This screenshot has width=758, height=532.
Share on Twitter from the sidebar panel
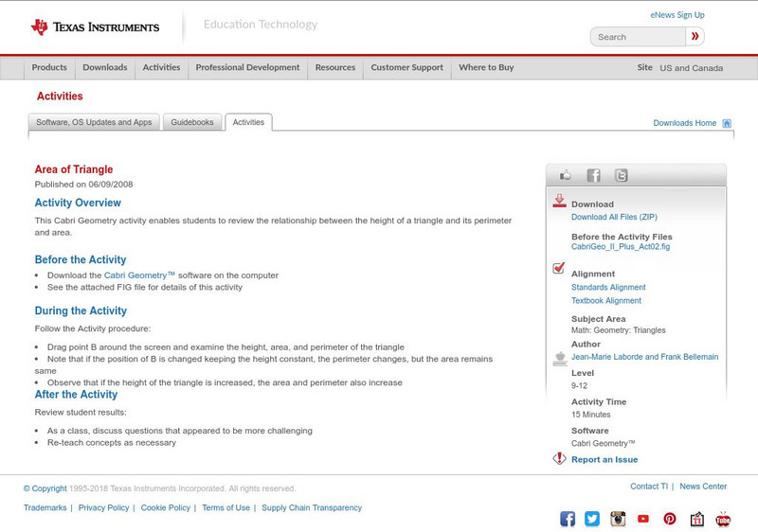621,175
